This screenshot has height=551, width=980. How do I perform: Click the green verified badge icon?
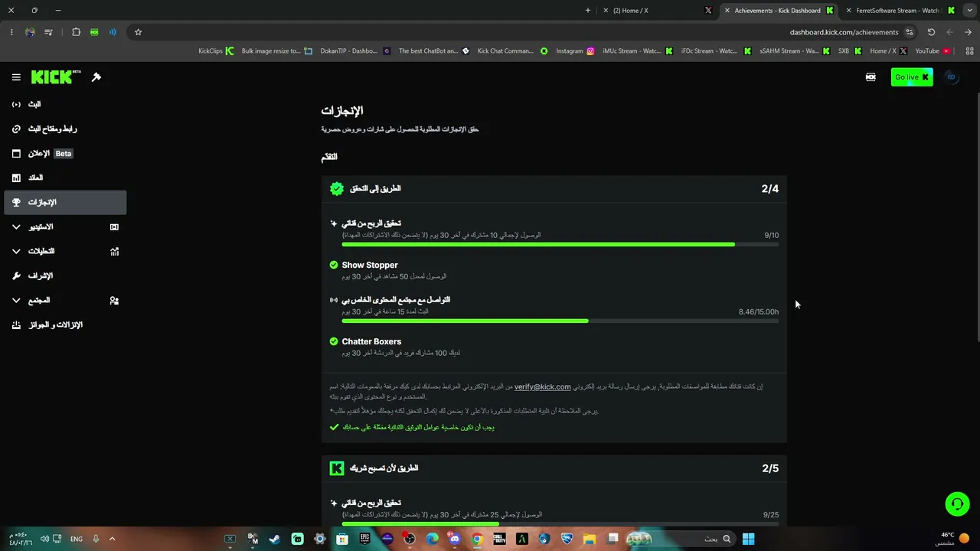tap(337, 188)
